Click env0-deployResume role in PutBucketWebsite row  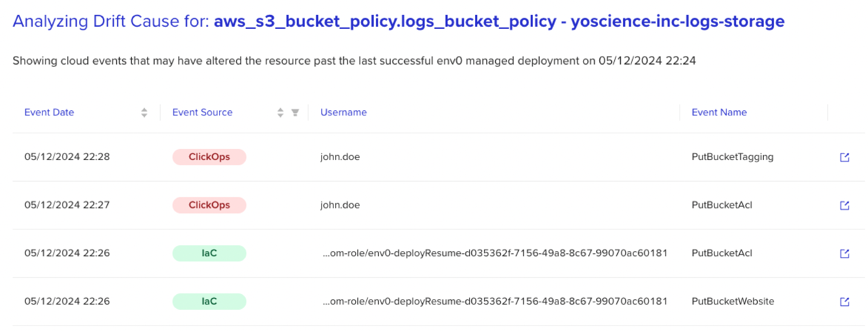[495, 301]
